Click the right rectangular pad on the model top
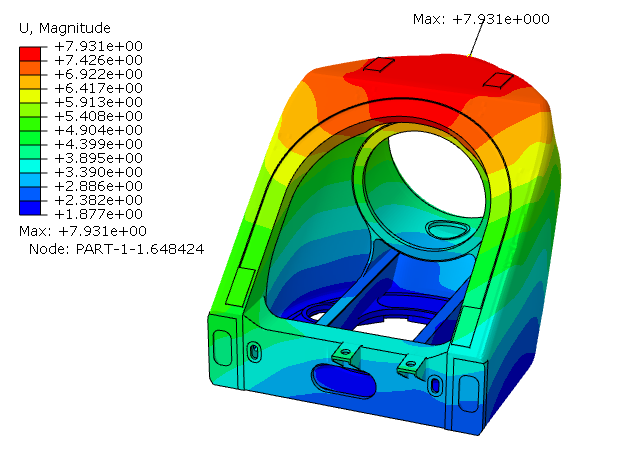The image size is (634, 459). [498, 80]
